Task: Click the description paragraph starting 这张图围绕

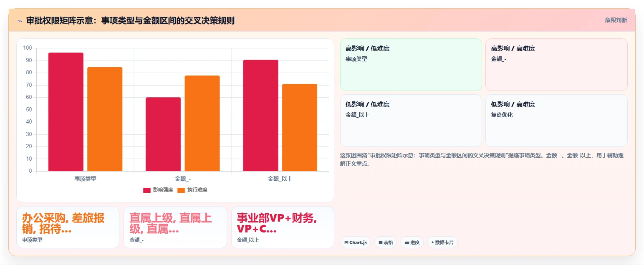Action: click(x=482, y=159)
